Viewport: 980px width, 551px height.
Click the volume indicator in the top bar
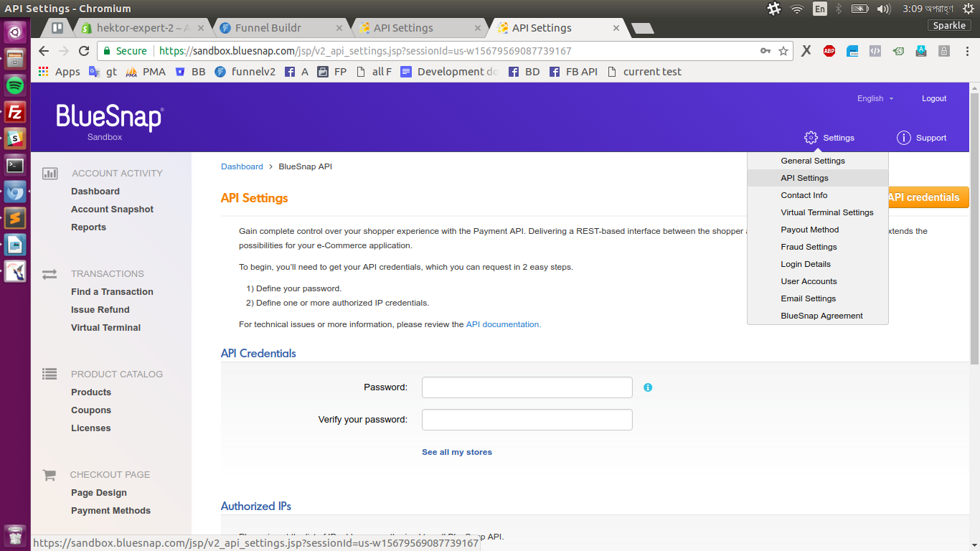(x=883, y=9)
